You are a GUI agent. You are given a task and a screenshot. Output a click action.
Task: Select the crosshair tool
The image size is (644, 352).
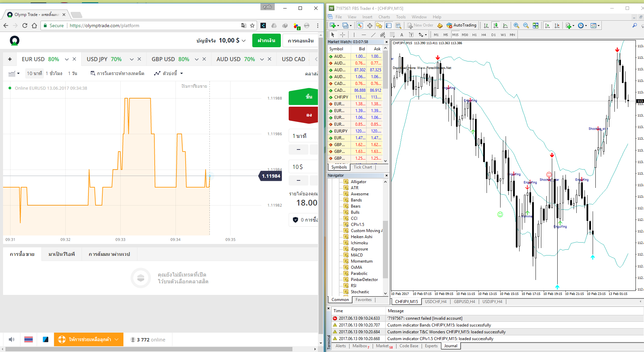(342, 35)
